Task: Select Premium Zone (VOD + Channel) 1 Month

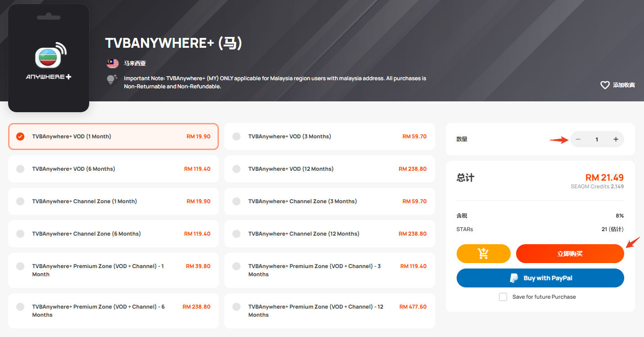Action: coord(113,270)
